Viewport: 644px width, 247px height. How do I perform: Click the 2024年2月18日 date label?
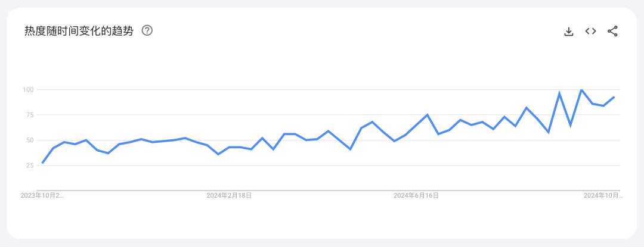(229, 196)
